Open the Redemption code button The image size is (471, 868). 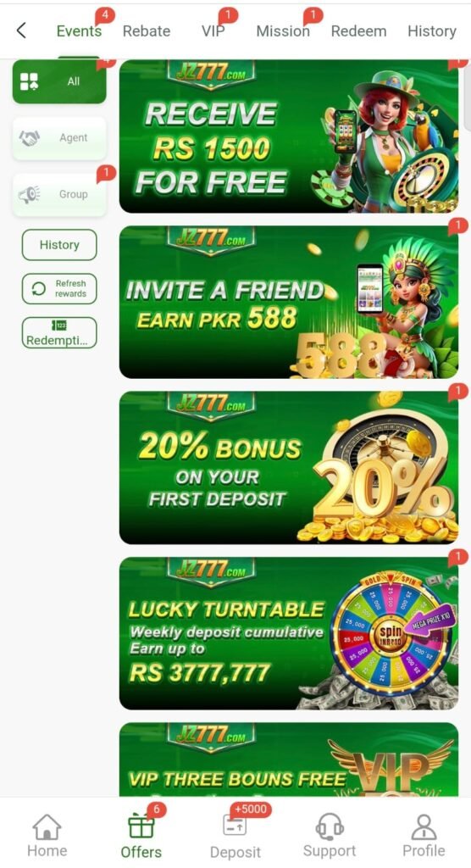(59, 332)
